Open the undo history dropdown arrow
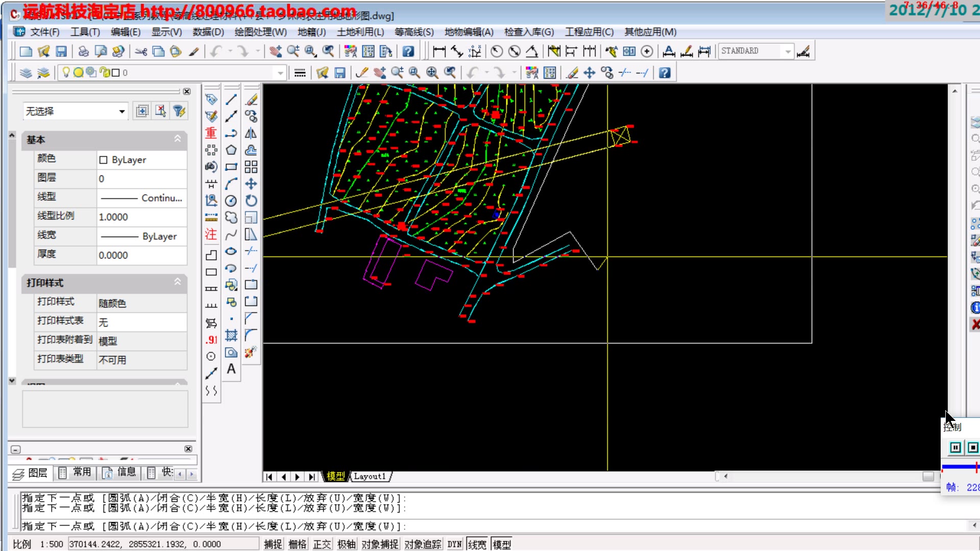980x551 pixels. [230, 52]
